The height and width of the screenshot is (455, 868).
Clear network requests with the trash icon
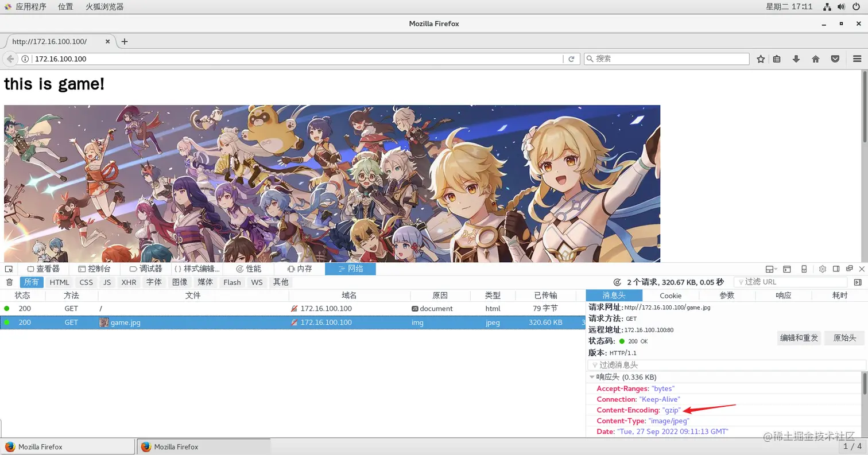(x=9, y=282)
